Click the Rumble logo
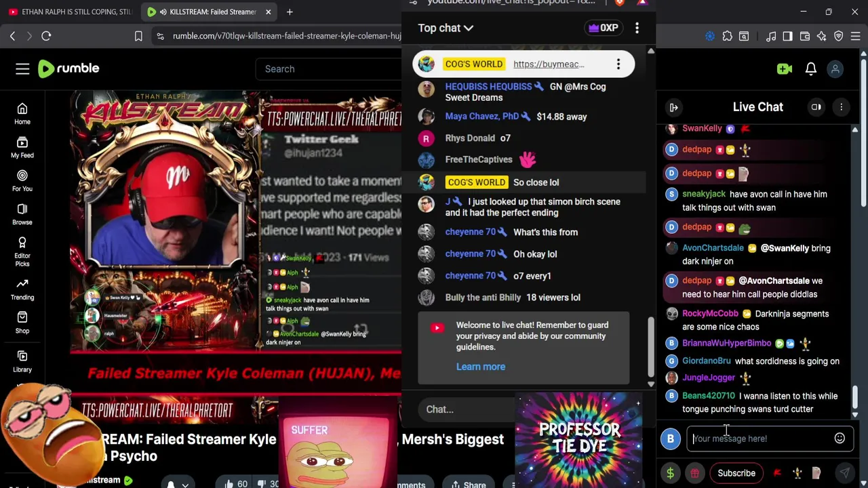868x488 pixels. point(68,68)
